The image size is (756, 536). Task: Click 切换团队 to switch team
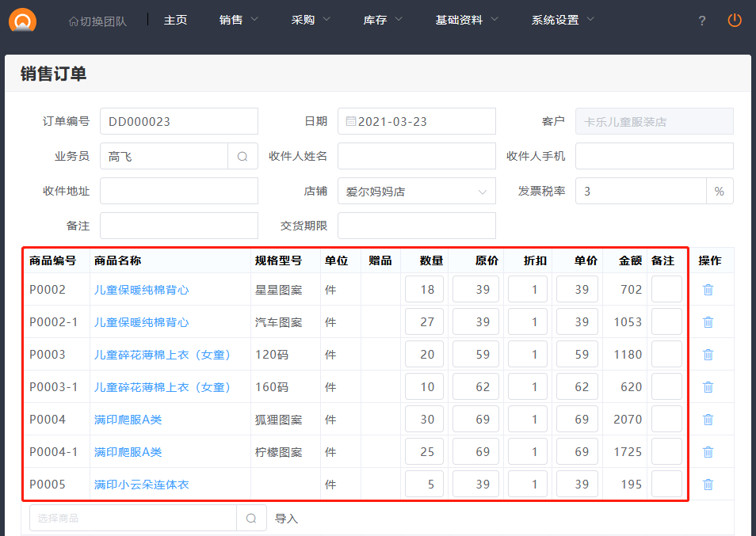click(x=97, y=21)
